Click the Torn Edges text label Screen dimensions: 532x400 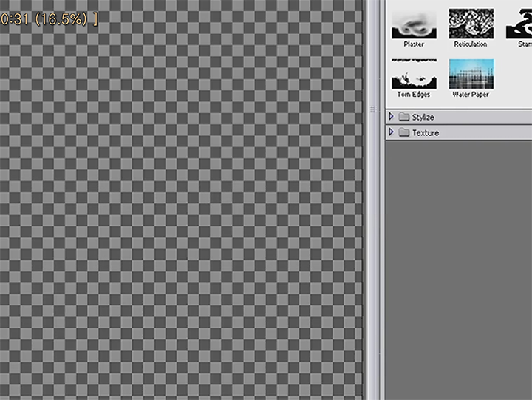point(414,95)
